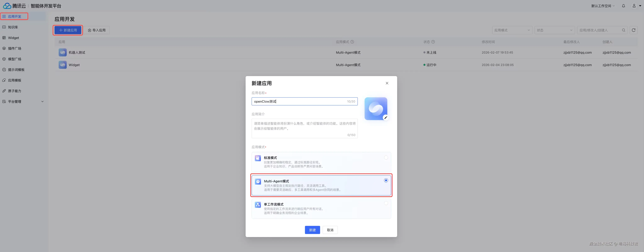Click the refresh list icon

633,30
